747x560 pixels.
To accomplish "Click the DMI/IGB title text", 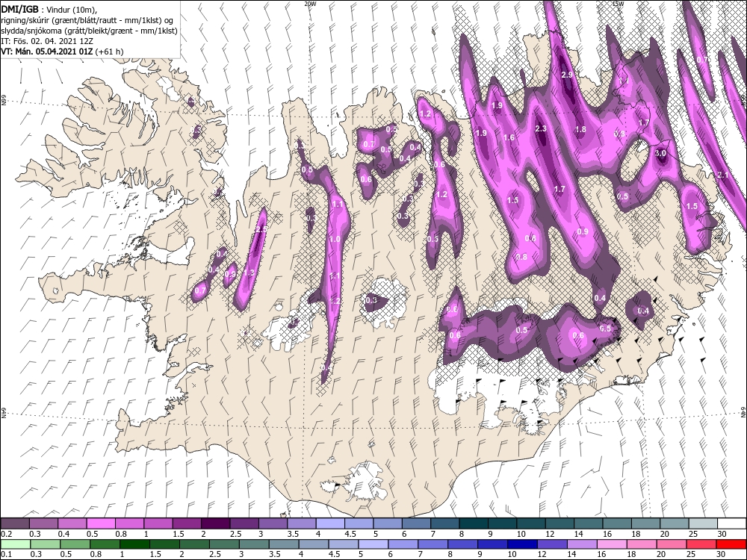I will click(20, 8).
